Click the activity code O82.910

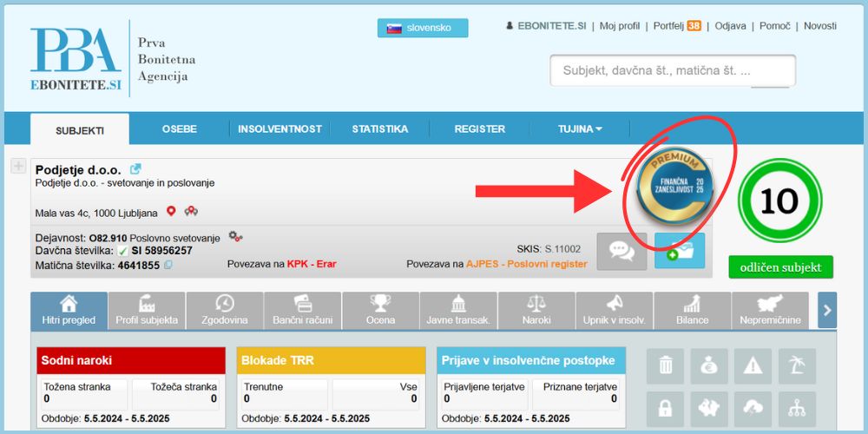pyautogui.click(x=108, y=239)
